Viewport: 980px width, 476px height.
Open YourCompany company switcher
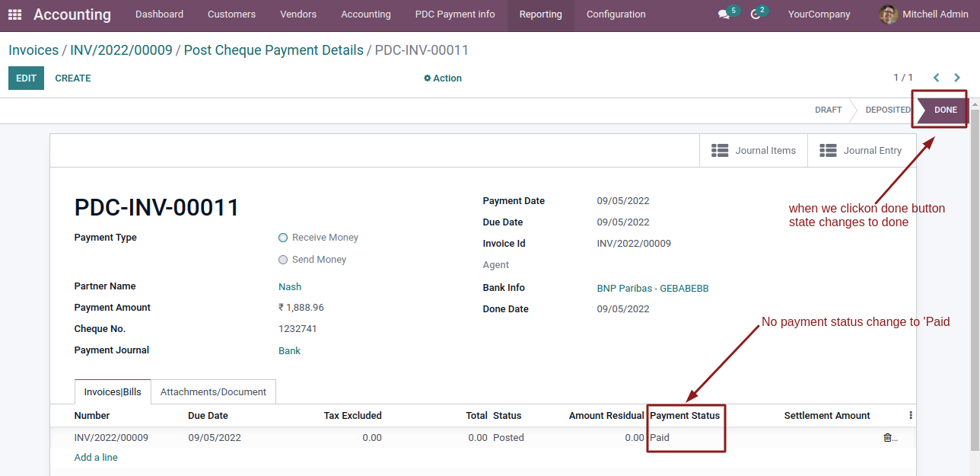coord(819,14)
